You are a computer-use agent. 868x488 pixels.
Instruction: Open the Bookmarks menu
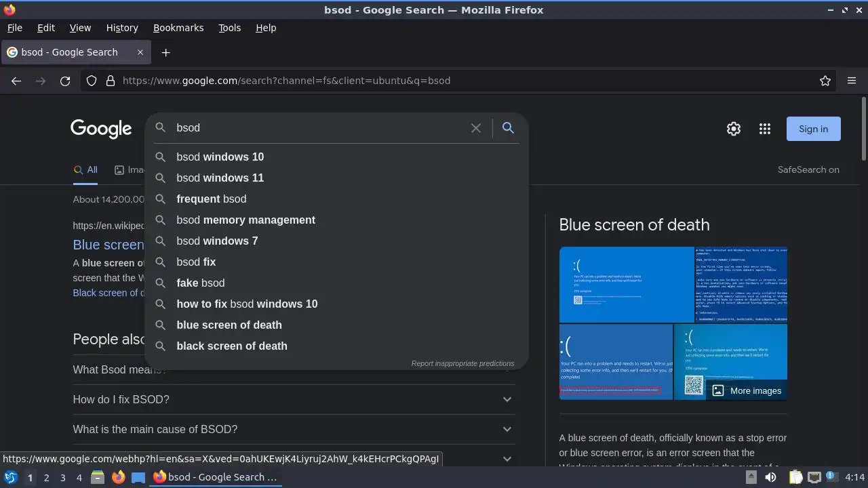point(178,28)
